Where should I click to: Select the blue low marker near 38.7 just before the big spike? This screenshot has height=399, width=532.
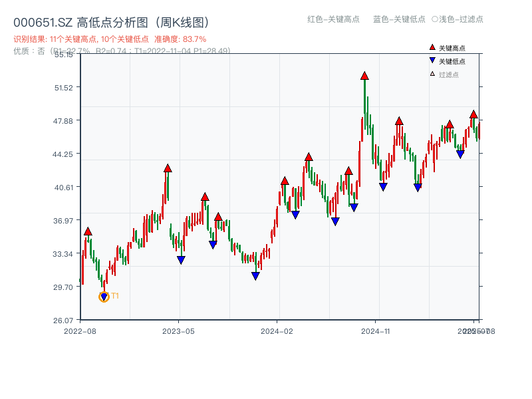point(354,207)
